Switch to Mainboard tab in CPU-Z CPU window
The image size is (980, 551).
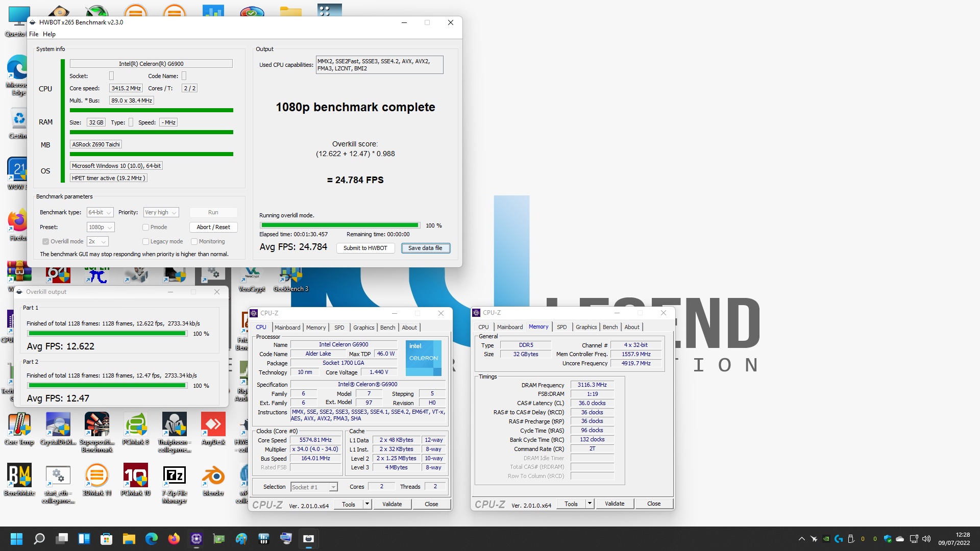point(287,328)
